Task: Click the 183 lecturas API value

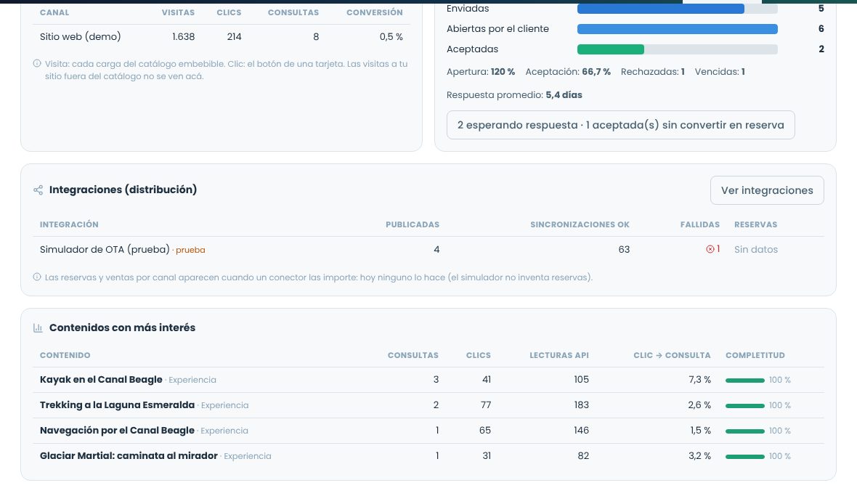Action: click(x=582, y=405)
